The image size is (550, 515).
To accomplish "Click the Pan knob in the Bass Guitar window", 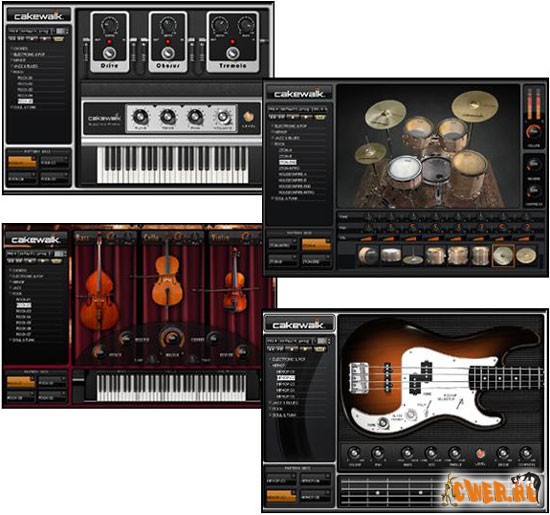I will 377,453.
